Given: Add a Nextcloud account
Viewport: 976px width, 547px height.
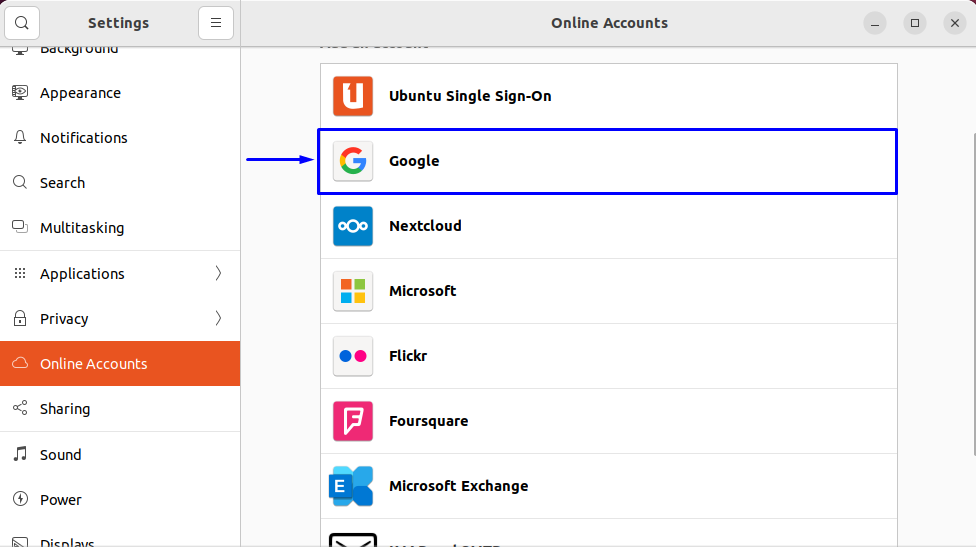Looking at the screenshot, I should click(609, 226).
